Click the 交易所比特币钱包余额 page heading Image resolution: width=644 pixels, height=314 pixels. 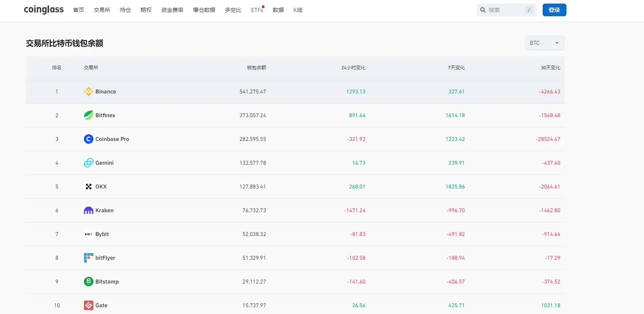coord(65,43)
